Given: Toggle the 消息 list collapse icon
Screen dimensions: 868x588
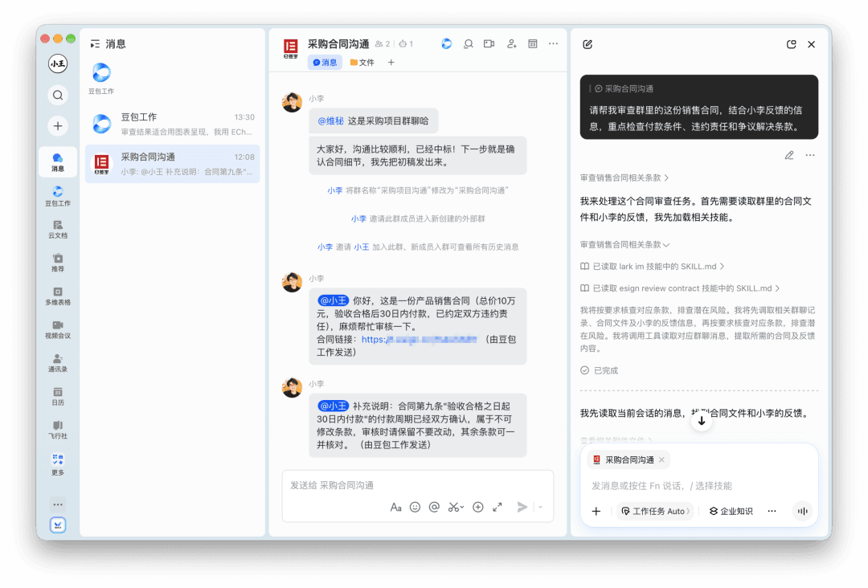Looking at the screenshot, I should point(95,43).
